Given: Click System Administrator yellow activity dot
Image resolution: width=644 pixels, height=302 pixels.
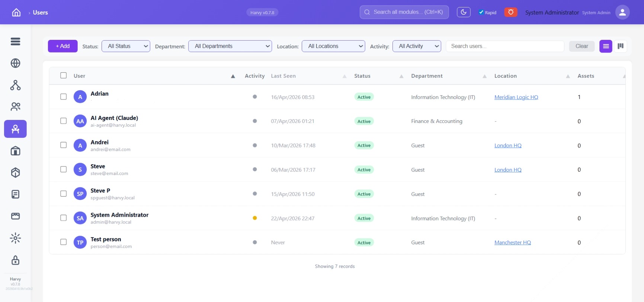Looking at the screenshot, I should tap(255, 218).
